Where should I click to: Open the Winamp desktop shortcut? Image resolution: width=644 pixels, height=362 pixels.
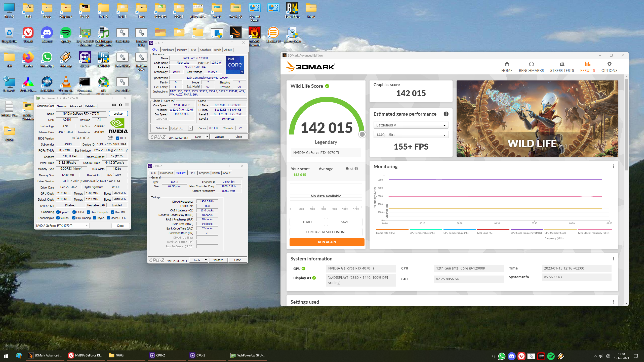pos(66,60)
